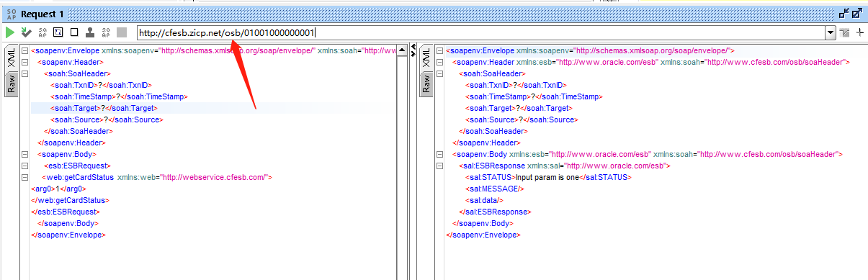Click the plus icon after the endpoint
The height and width of the screenshot is (280, 868).
859,33
